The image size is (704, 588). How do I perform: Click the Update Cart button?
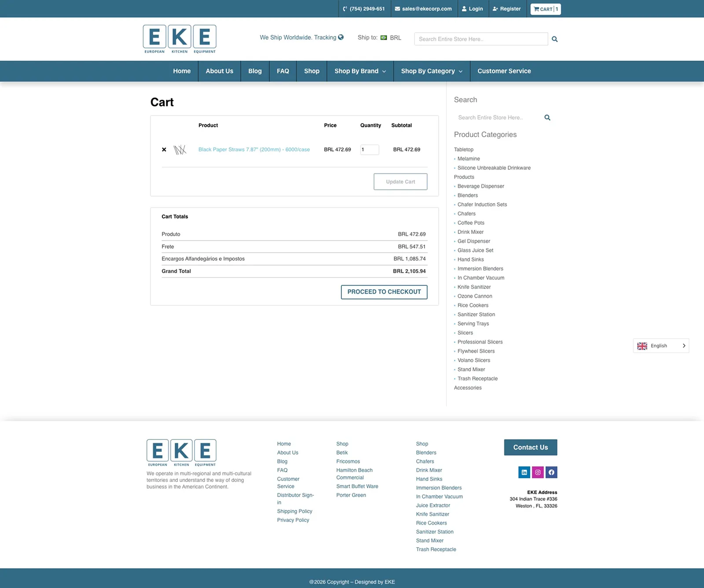pos(400,182)
